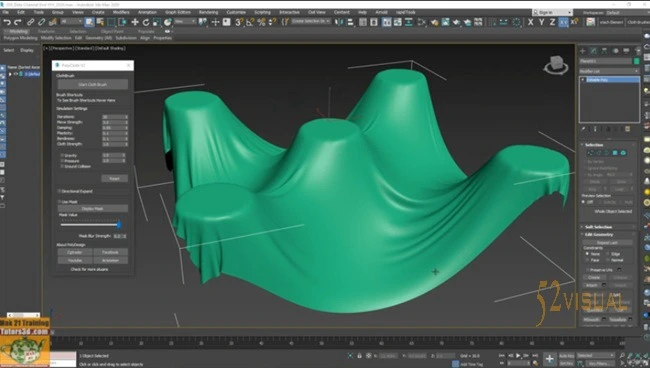The width and height of the screenshot is (650, 368).
Task: Click the Display Mask button
Action: pos(92,208)
